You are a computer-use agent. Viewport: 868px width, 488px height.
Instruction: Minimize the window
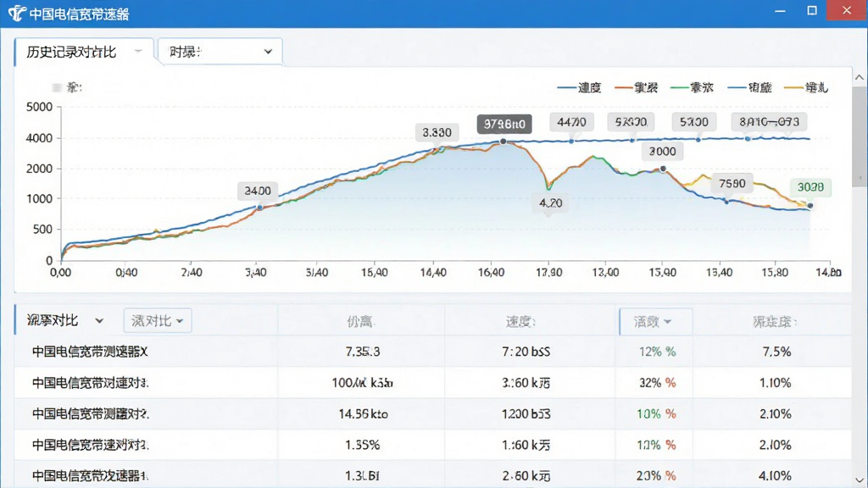(780, 10)
